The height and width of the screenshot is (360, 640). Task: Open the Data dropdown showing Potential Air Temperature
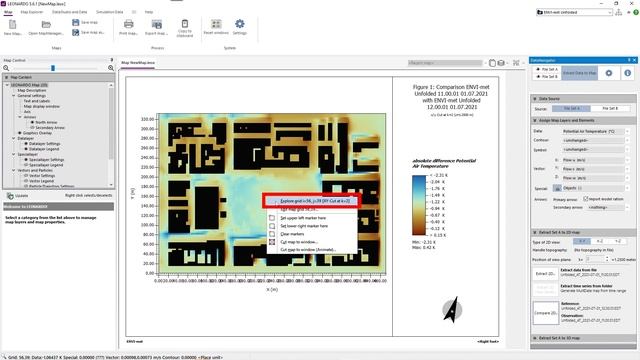pos(595,131)
